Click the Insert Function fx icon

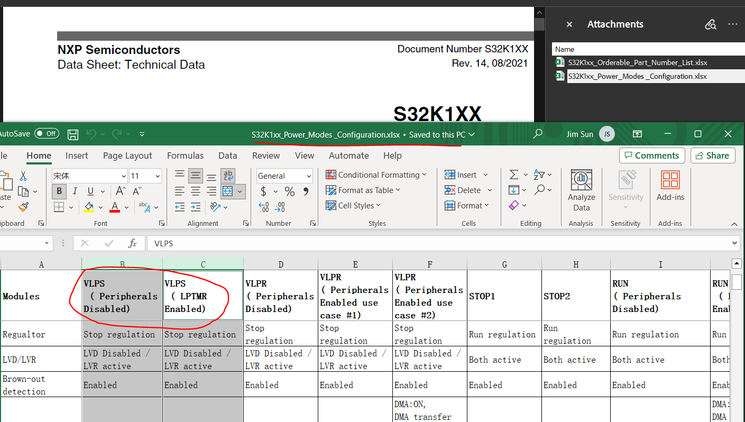coord(132,243)
